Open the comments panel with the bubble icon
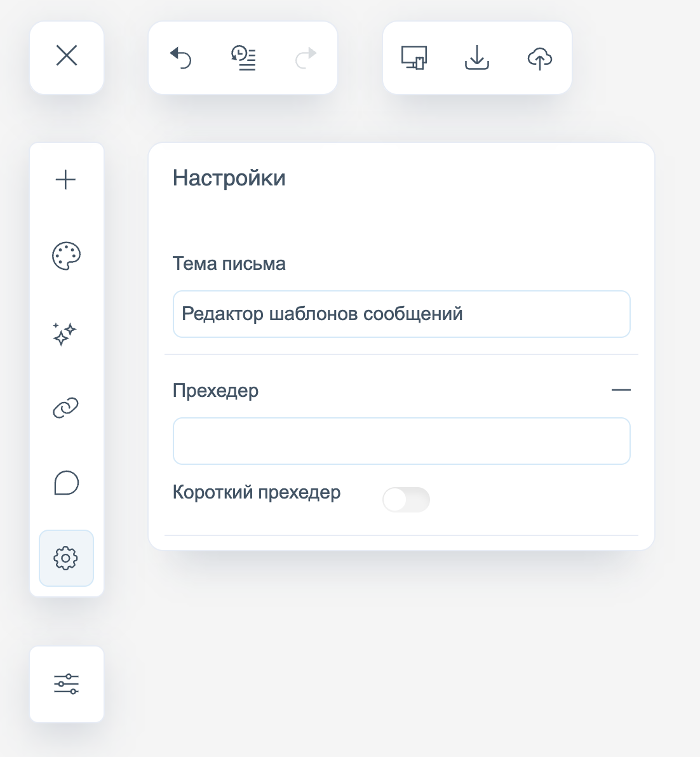700x757 pixels. coord(66,483)
